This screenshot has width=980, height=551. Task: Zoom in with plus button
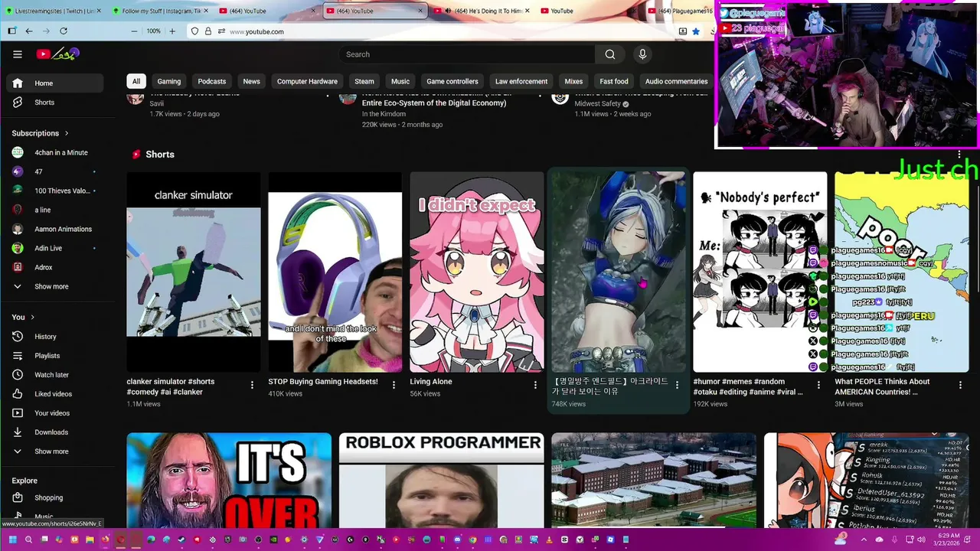[x=172, y=31]
